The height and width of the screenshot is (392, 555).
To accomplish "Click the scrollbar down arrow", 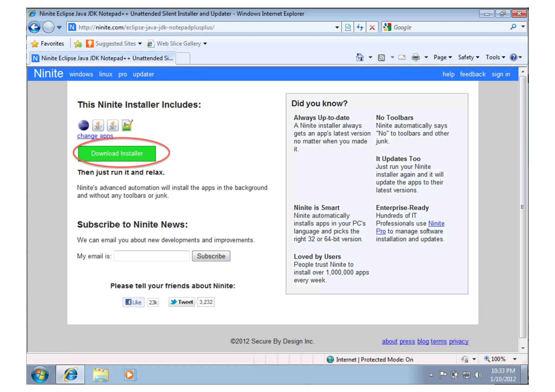I will [523, 348].
